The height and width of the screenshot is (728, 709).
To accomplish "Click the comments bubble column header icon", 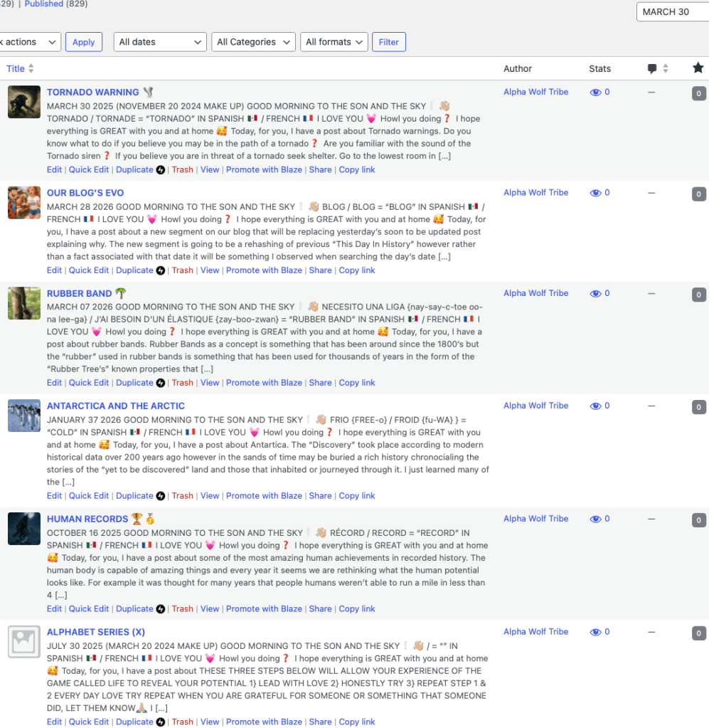I will coord(652,69).
